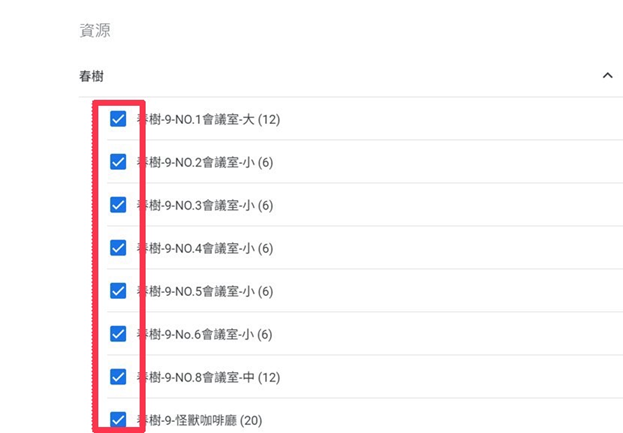Toggle the 春樹-9-No.6會議室-小 checkbox
Screen dimensions: 623x433
tap(118, 334)
